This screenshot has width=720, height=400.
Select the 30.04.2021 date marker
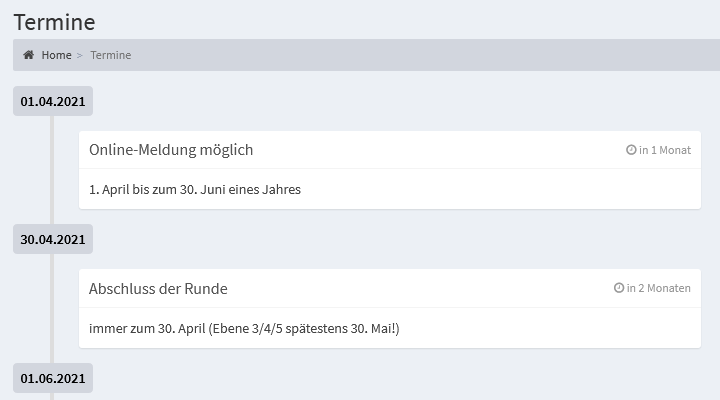53,239
